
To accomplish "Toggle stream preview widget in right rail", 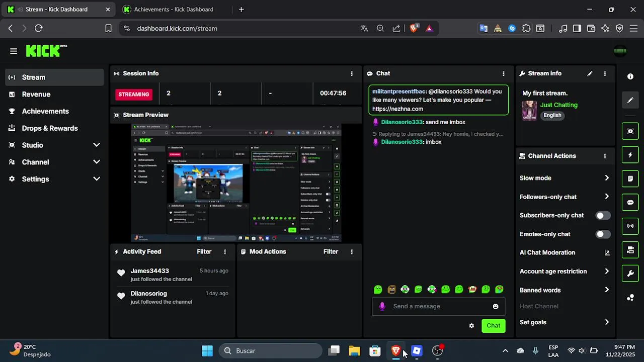I will [x=630, y=131].
